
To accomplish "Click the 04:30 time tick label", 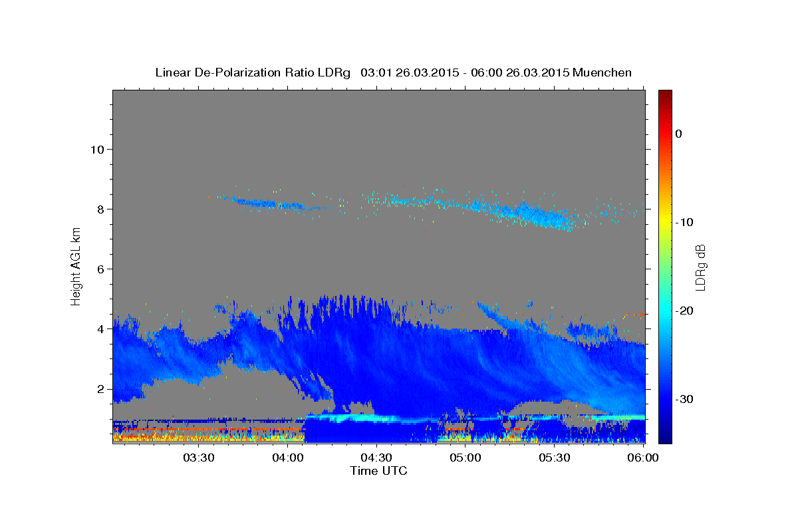I will coord(376,458).
